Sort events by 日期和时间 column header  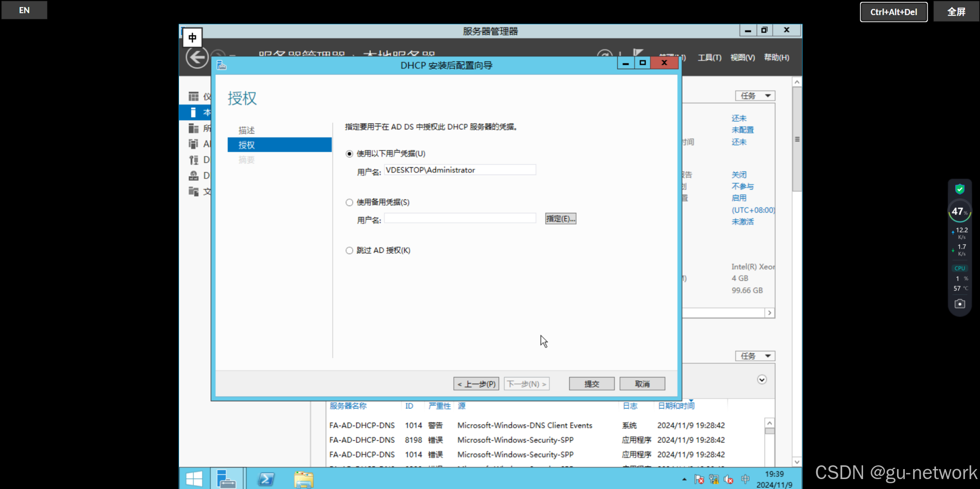[676, 406]
